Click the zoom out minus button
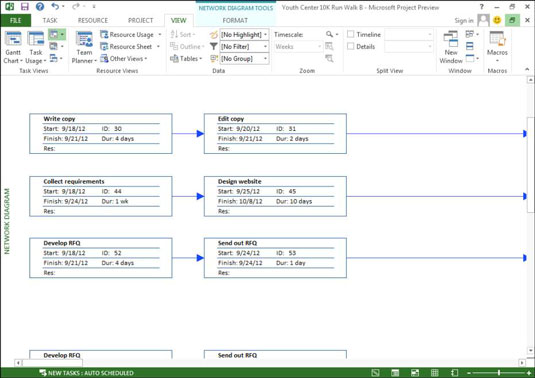535x378 pixels. click(x=469, y=373)
